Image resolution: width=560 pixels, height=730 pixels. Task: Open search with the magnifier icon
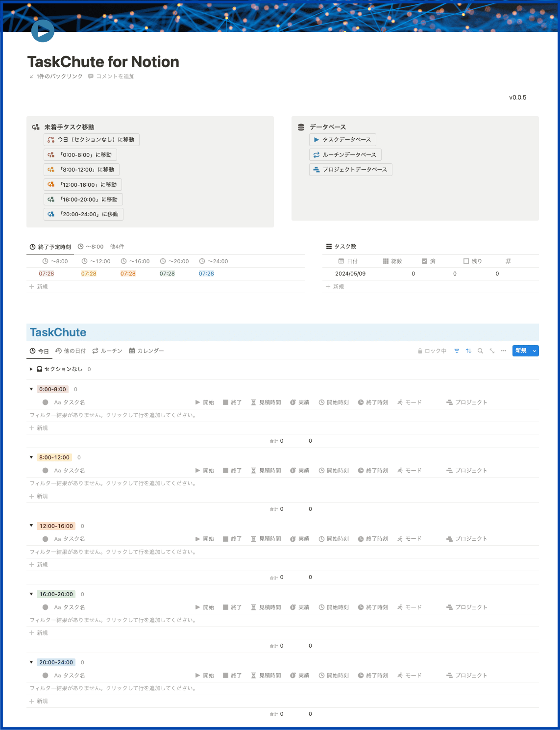pos(480,351)
